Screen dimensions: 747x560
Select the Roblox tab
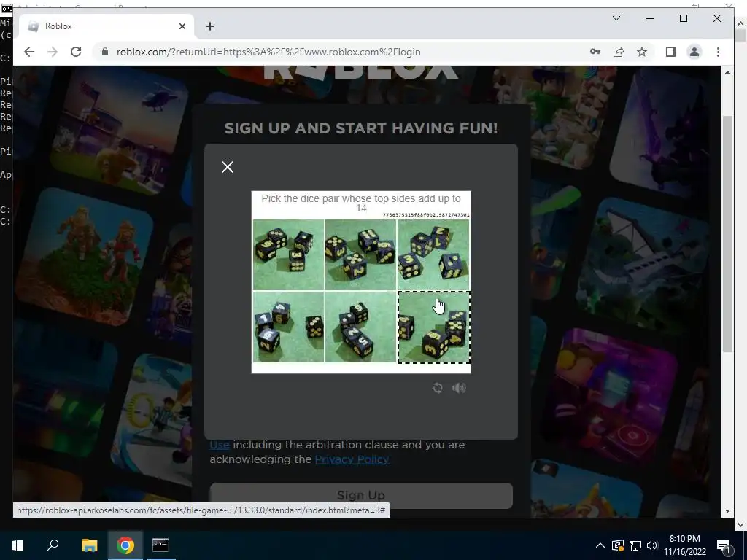point(106,26)
